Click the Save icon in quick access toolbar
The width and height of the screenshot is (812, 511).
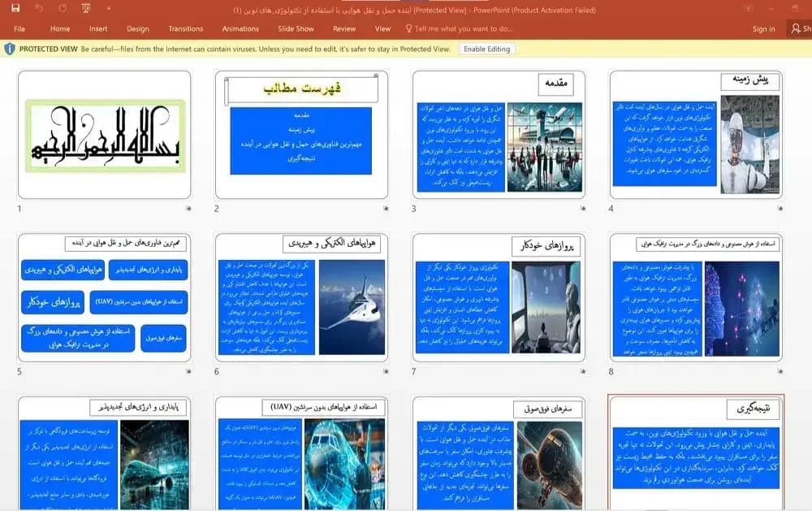15,8
